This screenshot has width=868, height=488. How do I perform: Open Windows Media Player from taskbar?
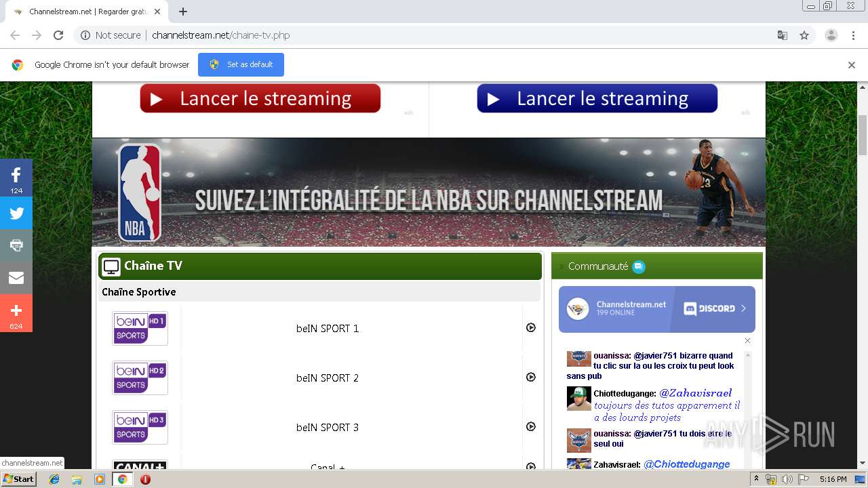pos(100,479)
